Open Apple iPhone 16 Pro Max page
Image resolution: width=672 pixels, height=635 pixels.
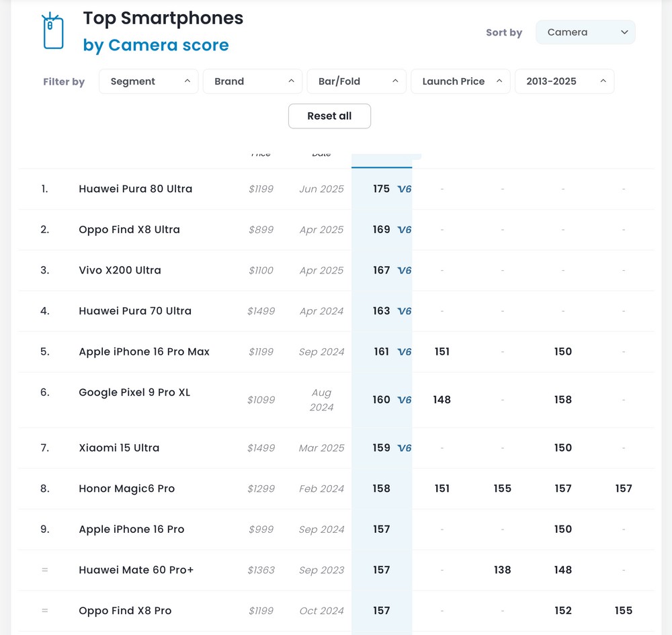pyautogui.click(x=144, y=352)
